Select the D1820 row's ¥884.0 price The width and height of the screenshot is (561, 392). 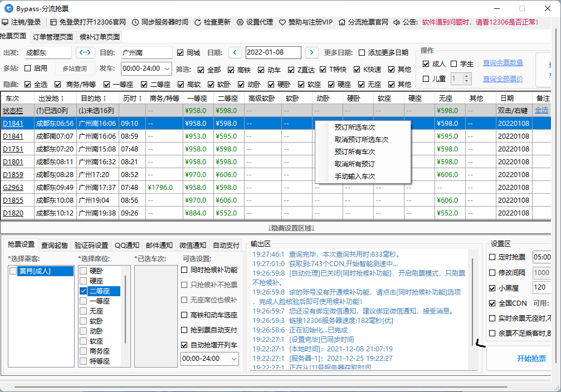(196, 213)
